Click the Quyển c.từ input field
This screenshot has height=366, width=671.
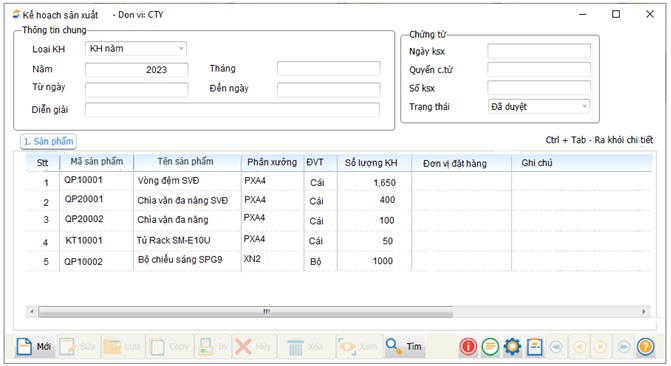(x=539, y=69)
